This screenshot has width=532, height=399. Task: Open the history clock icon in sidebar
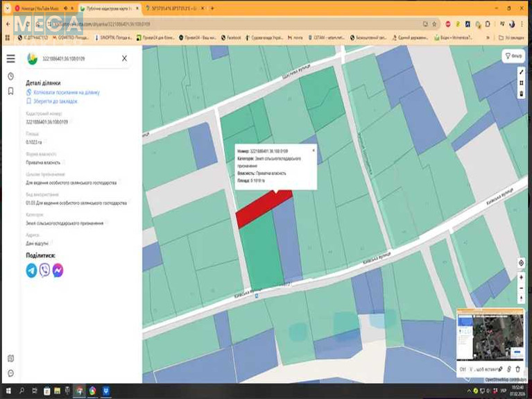[x=10, y=76]
